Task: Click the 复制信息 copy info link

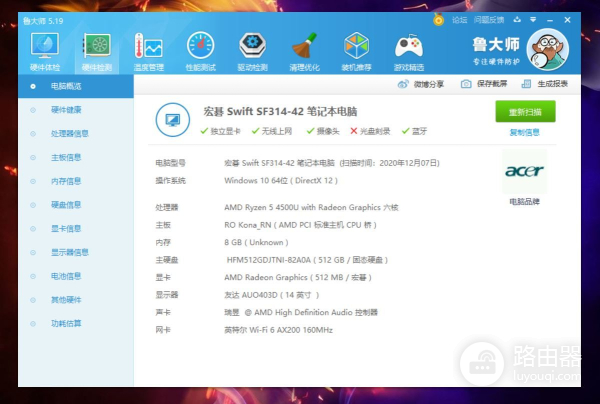Action: pyautogui.click(x=525, y=132)
